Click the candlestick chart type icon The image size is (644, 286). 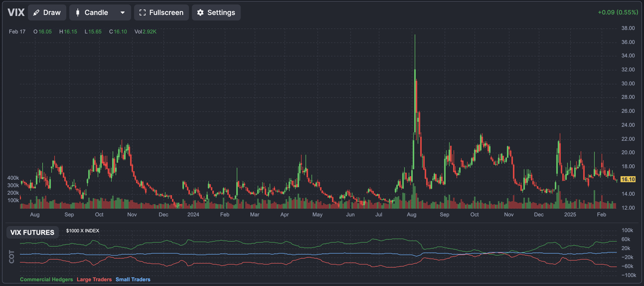tap(78, 12)
